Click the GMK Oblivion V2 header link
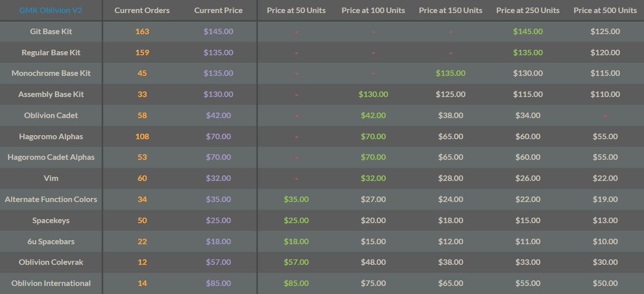 51,11
